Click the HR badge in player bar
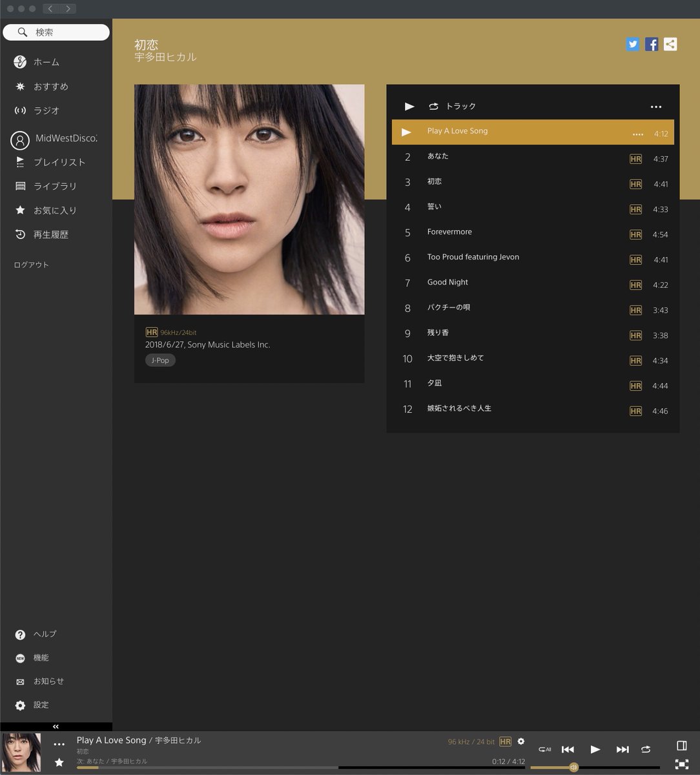 pos(505,742)
